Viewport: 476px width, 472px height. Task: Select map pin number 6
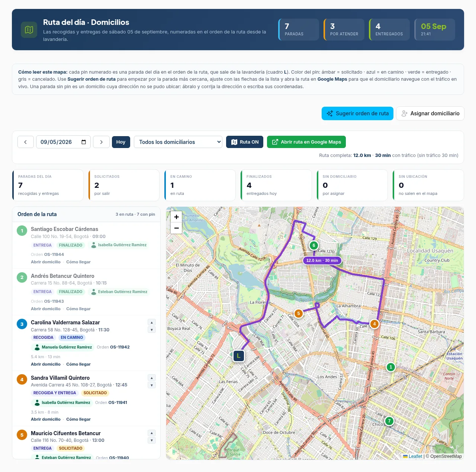point(314,245)
